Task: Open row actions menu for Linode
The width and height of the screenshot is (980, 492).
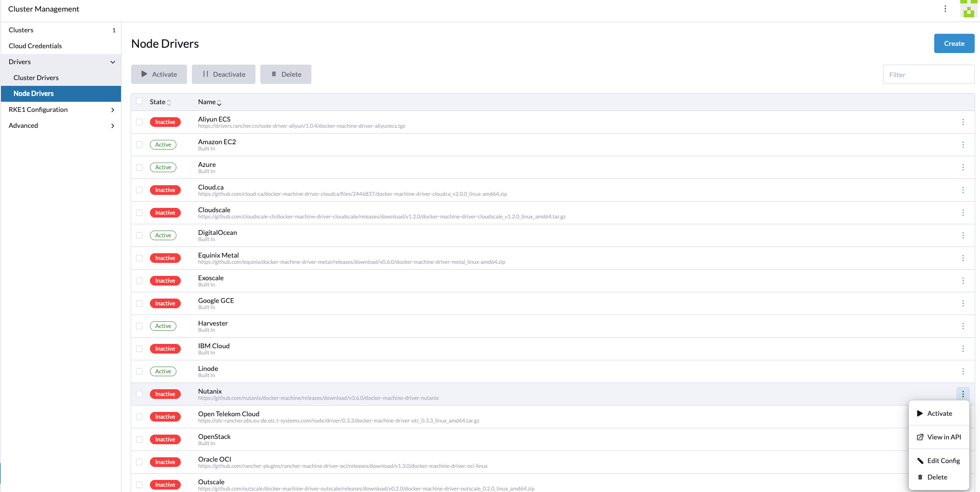Action: (x=963, y=371)
